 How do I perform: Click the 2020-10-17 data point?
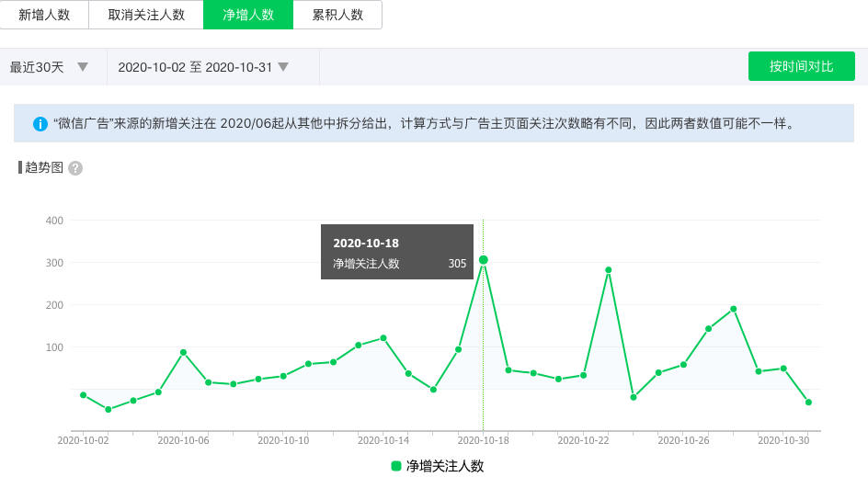click(458, 350)
